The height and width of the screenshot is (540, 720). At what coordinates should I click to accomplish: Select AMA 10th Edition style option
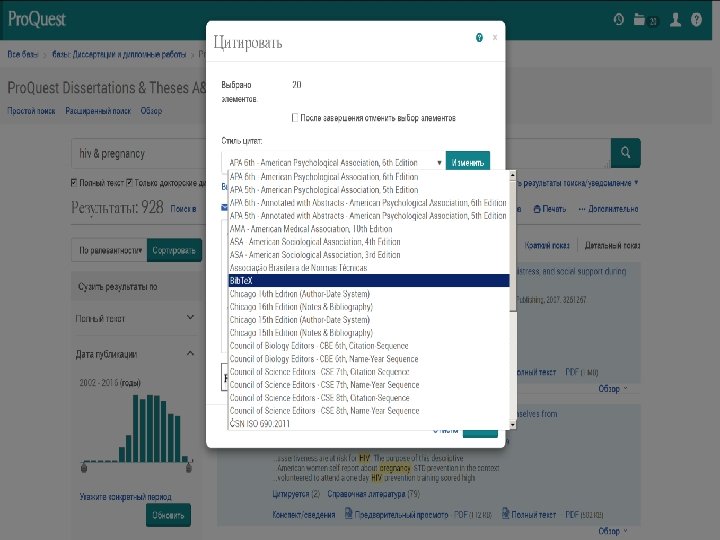click(369, 229)
